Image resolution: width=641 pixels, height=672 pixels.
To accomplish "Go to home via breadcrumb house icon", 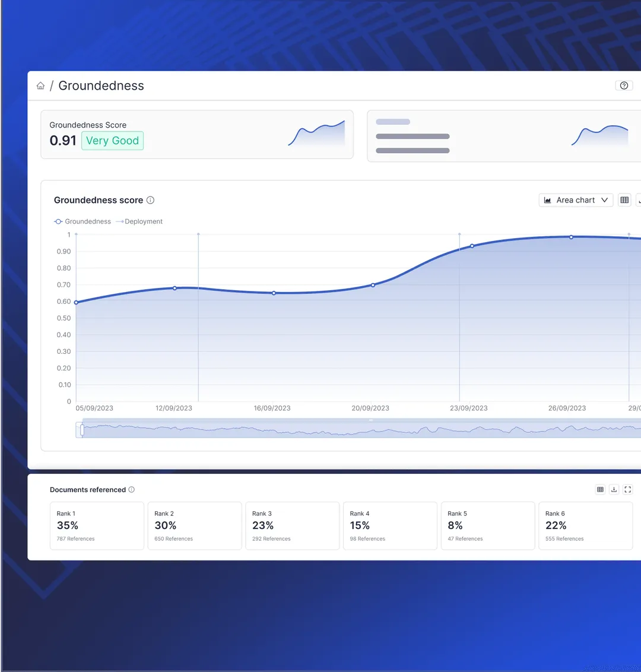I will click(41, 85).
